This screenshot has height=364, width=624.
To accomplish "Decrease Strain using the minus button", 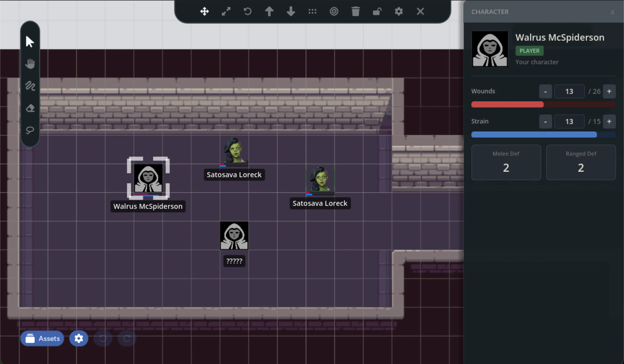I will [x=545, y=122].
